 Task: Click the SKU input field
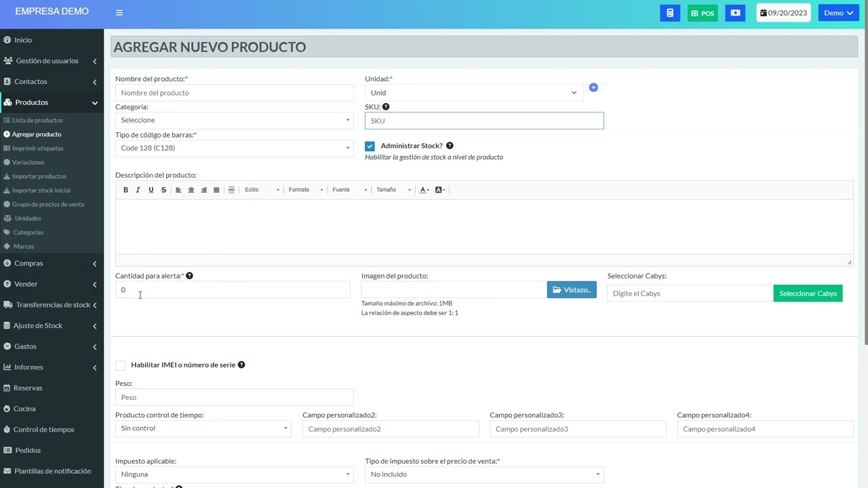[x=484, y=121]
